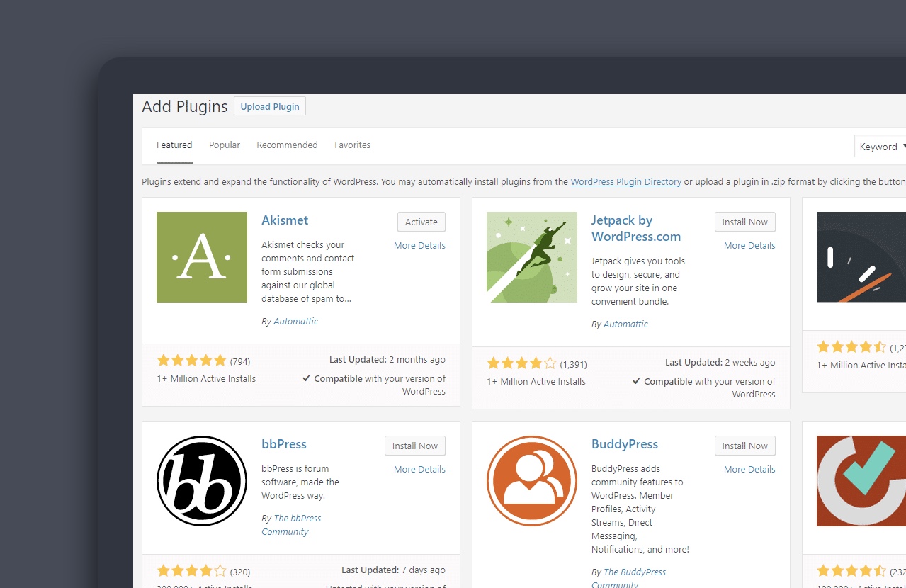Select the bbPress black bb logo icon
Image resolution: width=906 pixels, height=588 pixels.
202,481
